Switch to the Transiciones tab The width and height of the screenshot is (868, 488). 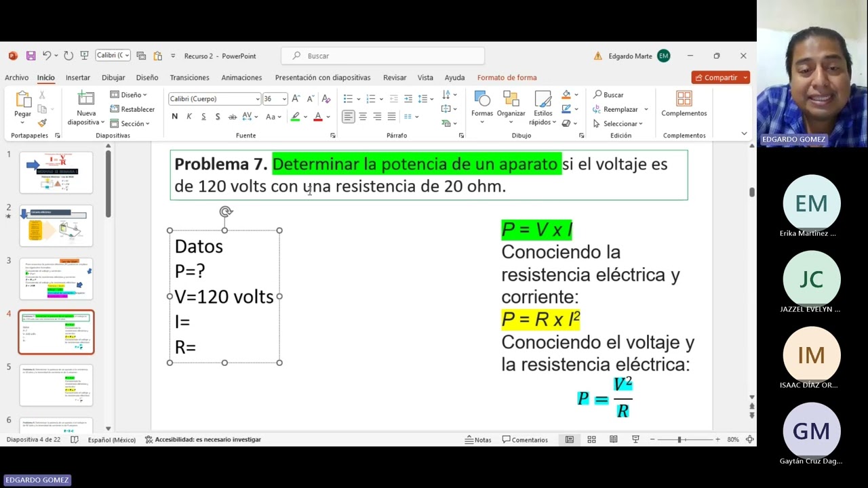(x=190, y=78)
